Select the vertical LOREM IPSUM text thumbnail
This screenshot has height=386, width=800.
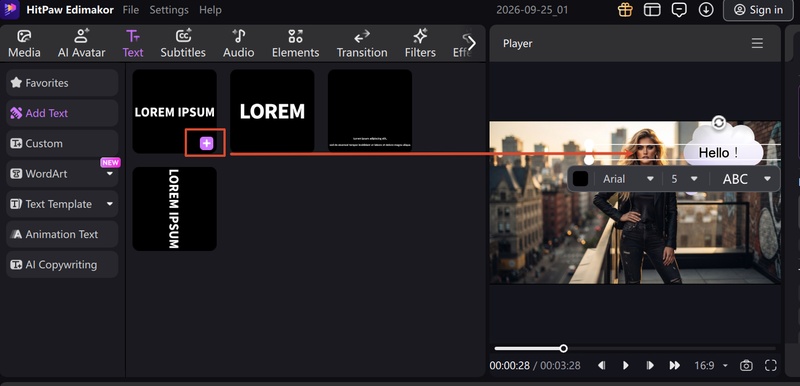pos(174,209)
